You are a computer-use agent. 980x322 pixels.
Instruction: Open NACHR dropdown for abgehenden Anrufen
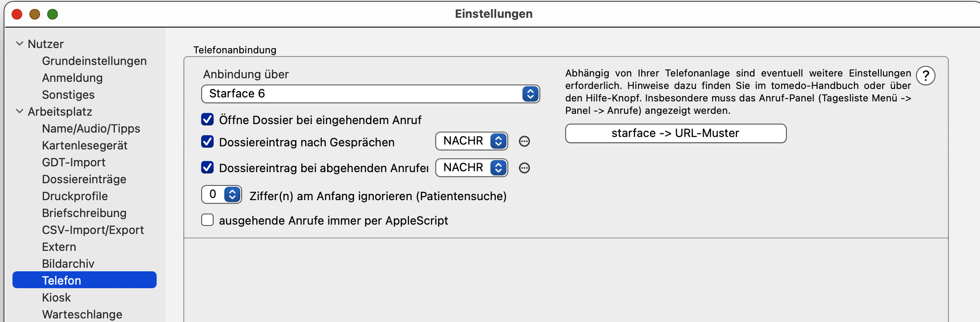472,168
